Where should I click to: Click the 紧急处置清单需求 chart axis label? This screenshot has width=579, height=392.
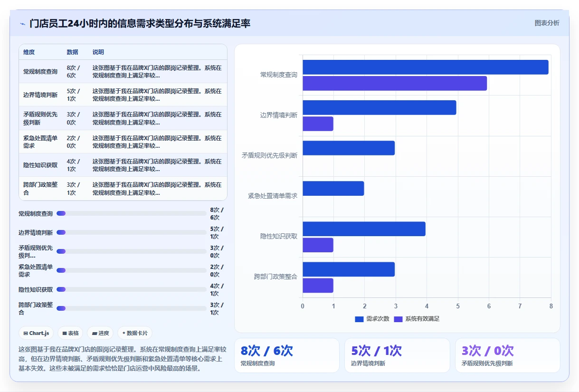coord(273,196)
